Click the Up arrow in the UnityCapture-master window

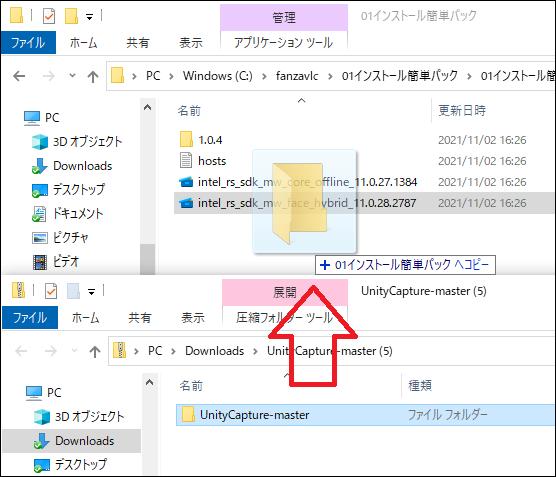(x=95, y=351)
